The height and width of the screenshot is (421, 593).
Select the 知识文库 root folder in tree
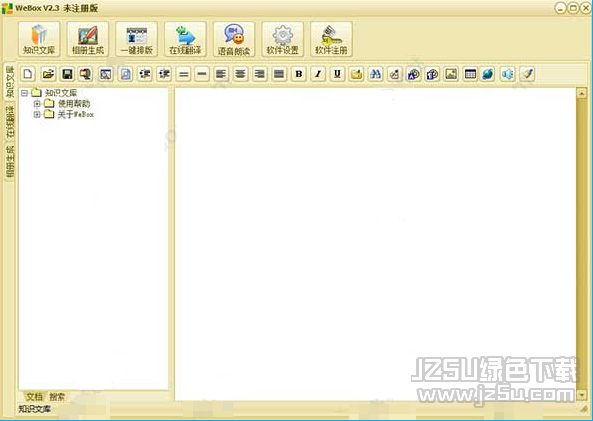(x=61, y=93)
